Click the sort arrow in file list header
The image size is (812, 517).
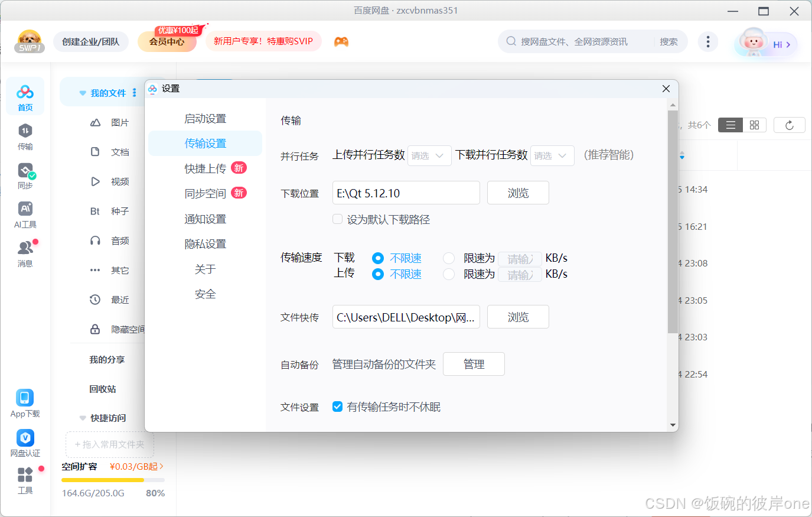[x=682, y=156]
